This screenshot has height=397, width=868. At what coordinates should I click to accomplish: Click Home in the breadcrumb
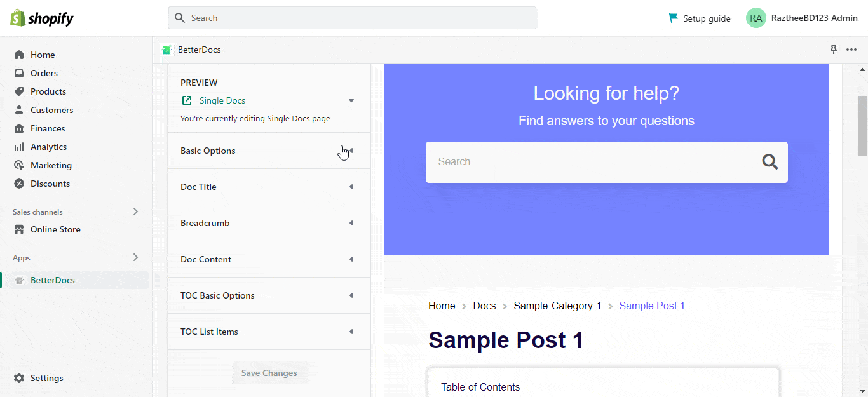click(x=442, y=306)
